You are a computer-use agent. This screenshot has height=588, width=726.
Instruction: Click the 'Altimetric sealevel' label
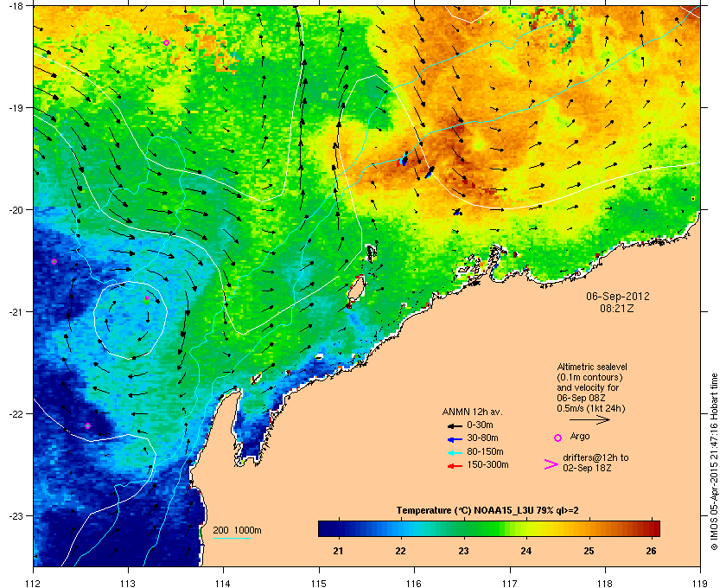click(592, 367)
